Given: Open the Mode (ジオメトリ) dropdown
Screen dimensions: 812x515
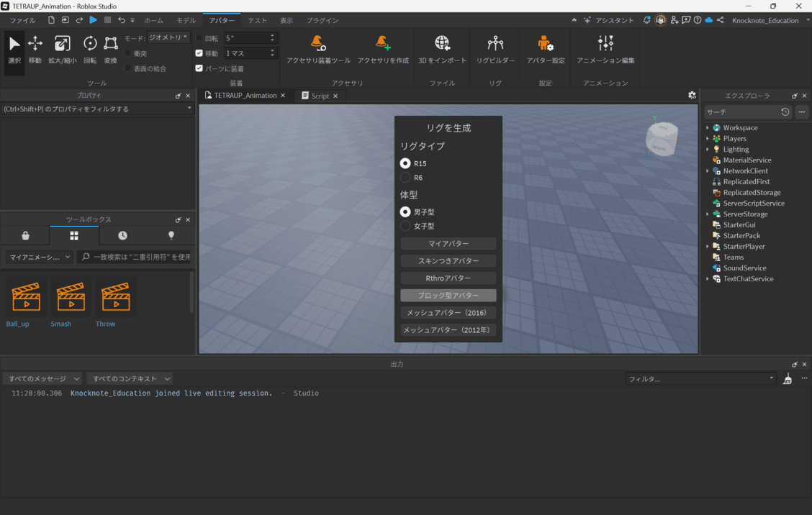Looking at the screenshot, I should pos(168,38).
